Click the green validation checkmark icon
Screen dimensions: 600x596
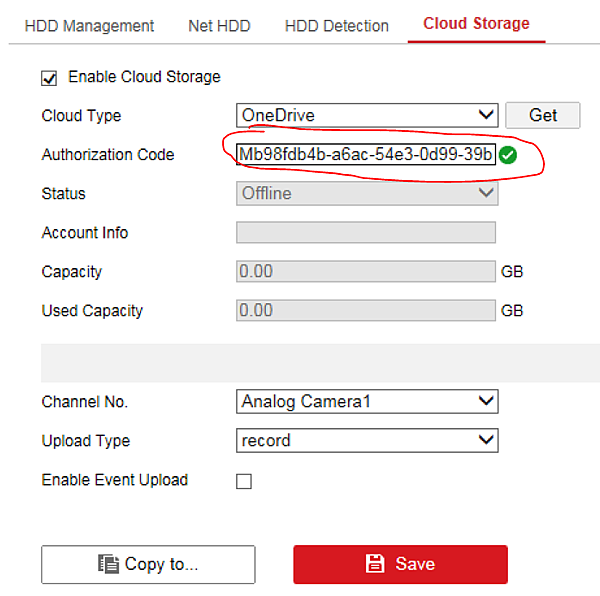click(x=508, y=155)
